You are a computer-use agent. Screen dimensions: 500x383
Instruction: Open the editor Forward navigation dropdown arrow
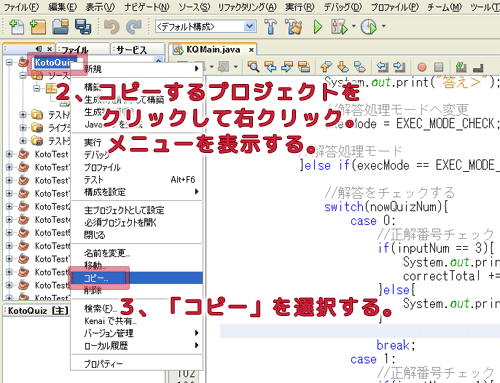[236, 67]
